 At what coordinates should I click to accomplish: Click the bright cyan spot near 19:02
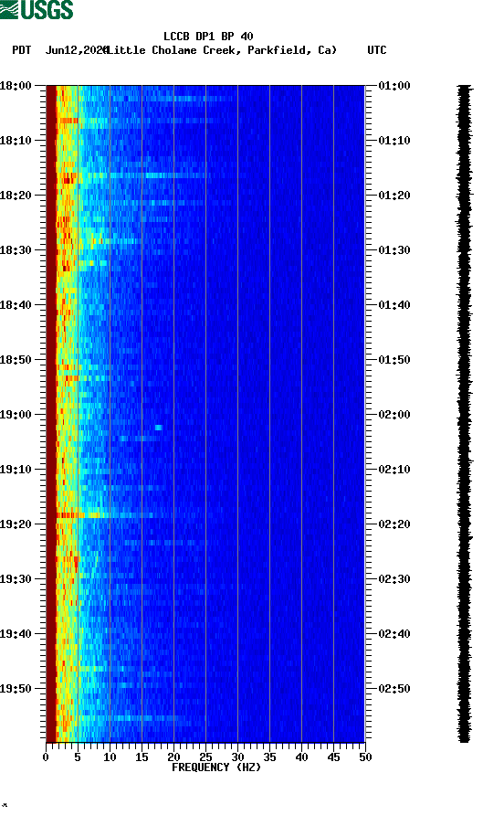(x=159, y=428)
